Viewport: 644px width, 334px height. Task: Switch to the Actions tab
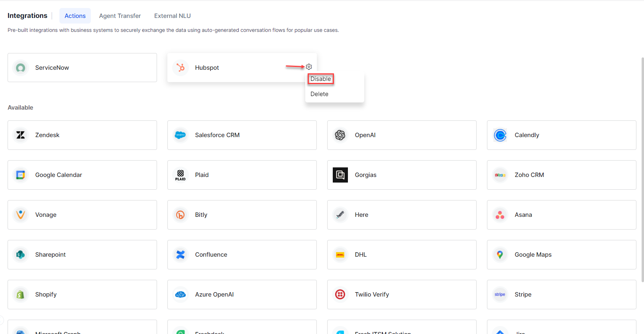(x=75, y=16)
